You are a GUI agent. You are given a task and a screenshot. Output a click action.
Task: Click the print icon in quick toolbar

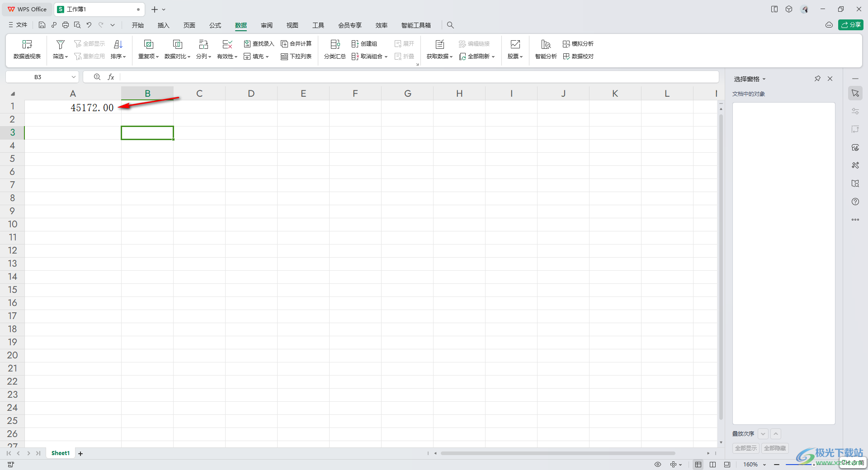click(x=66, y=25)
